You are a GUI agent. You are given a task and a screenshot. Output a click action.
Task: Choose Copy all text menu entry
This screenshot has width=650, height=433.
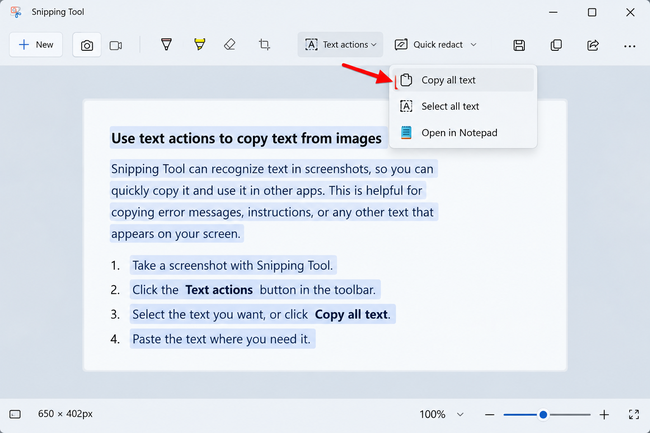(x=463, y=80)
